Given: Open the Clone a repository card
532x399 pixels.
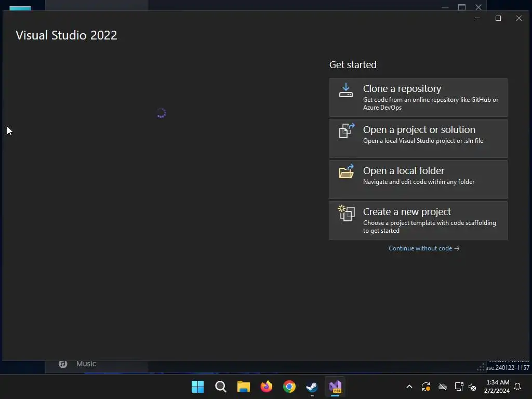Looking at the screenshot, I should [x=418, y=97].
